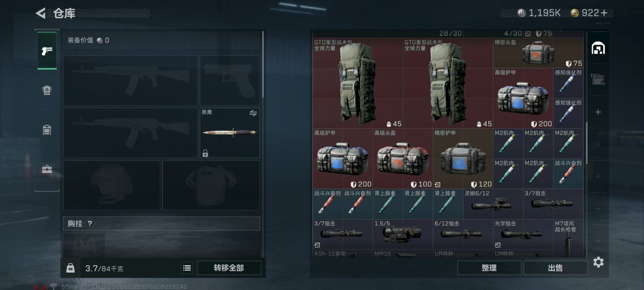Toggle the list view icon beside 转移全部
Viewport: 644px width, 290px height.
[187, 268]
